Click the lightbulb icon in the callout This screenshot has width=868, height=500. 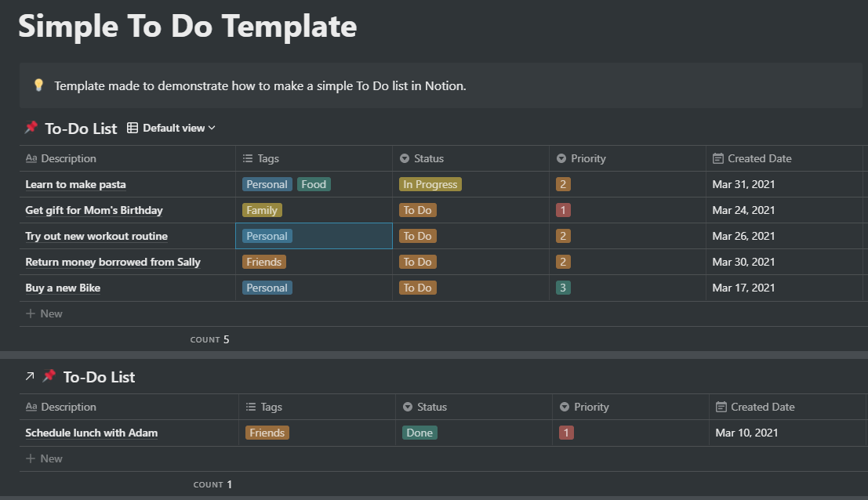click(38, 85)
